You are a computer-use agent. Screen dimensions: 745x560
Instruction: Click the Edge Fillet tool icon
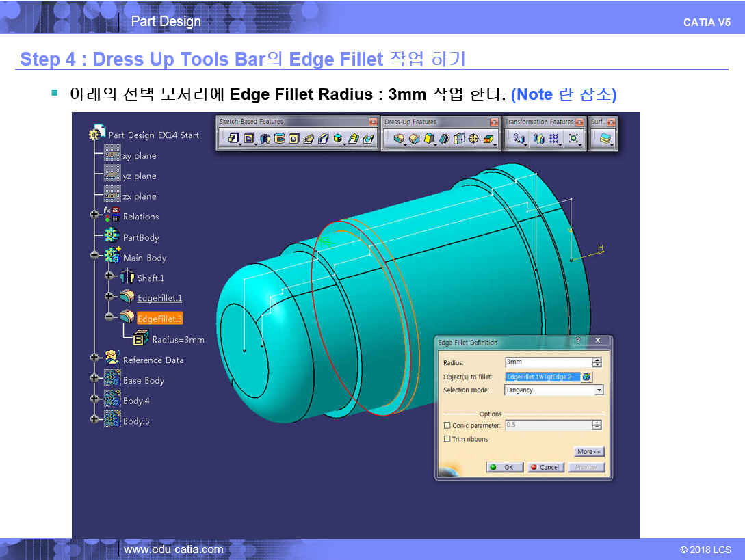click(x=398, y=139)
